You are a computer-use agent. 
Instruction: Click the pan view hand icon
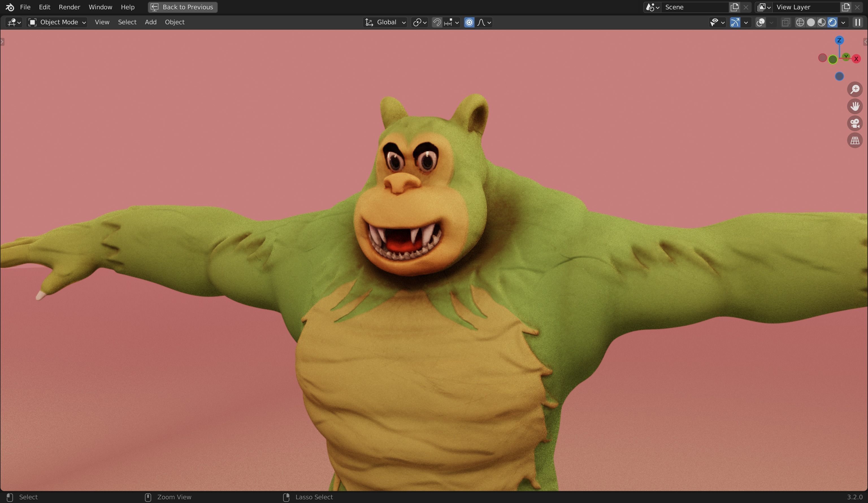855,106
